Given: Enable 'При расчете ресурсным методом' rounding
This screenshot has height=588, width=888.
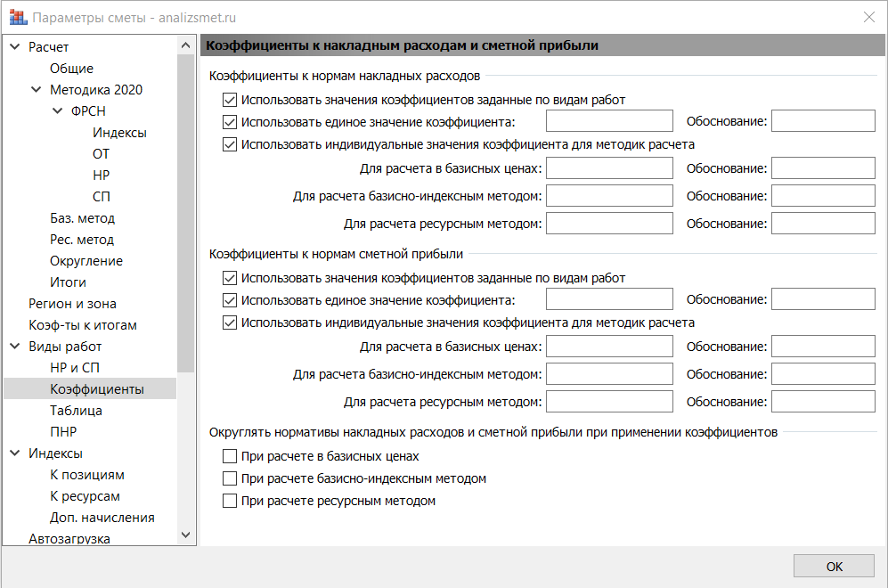Looking at the screenshot, I should [x=230, y=501].
